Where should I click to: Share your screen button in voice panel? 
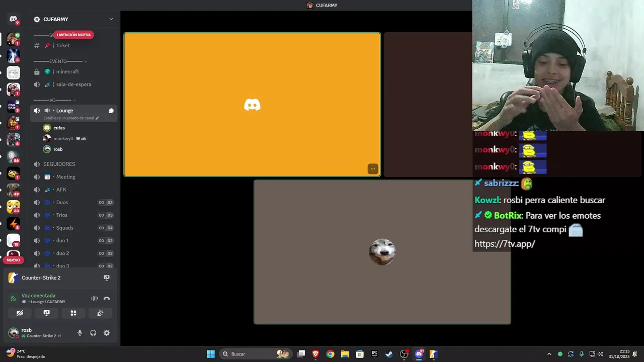(47, 313)
